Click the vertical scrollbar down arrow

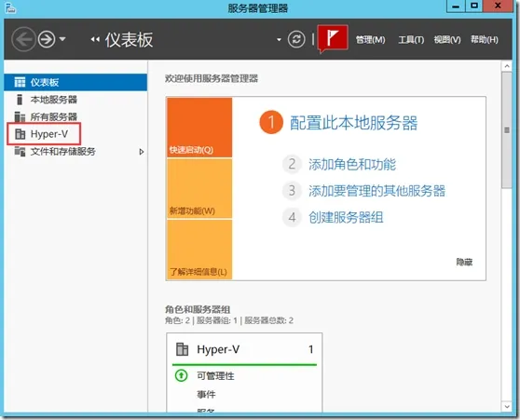[x=507, y=406]
